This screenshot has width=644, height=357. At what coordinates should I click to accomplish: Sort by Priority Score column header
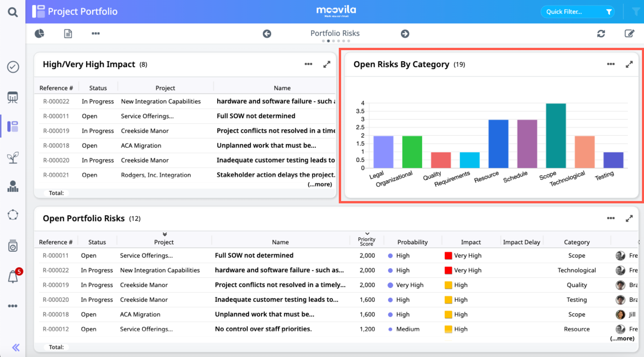click(366, 241)
